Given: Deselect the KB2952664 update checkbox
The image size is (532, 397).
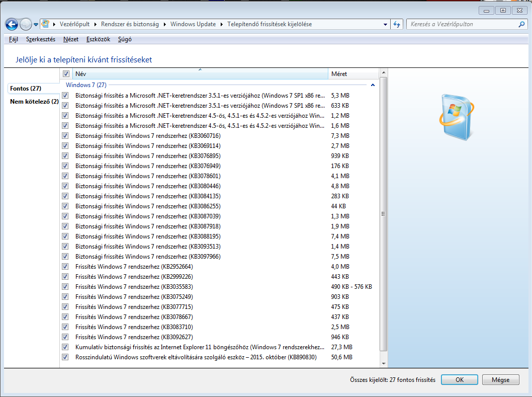Looking at the screenshot, I should point(65,267).
